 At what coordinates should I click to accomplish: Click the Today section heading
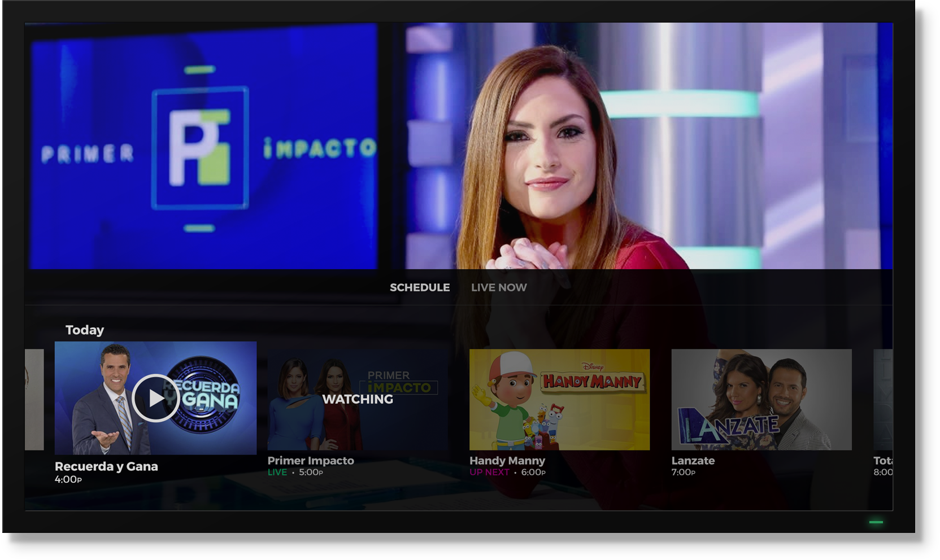point(85,330)
